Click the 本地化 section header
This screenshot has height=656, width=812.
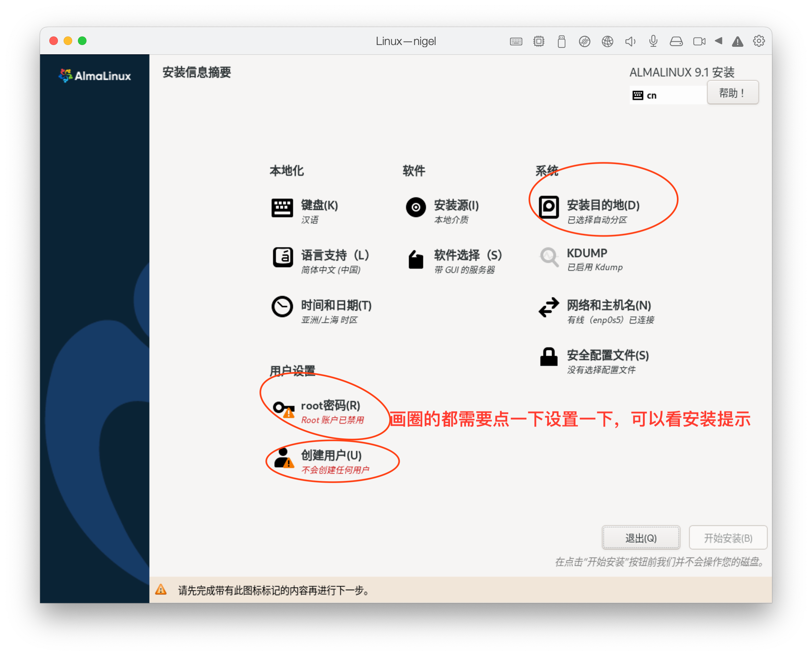pos(287,171)
